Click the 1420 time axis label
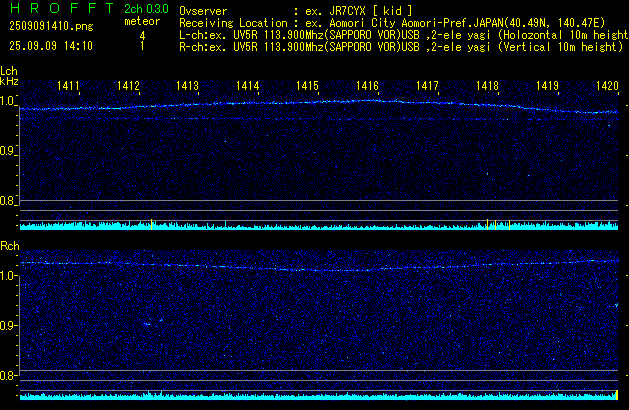 tap(607, 86)
